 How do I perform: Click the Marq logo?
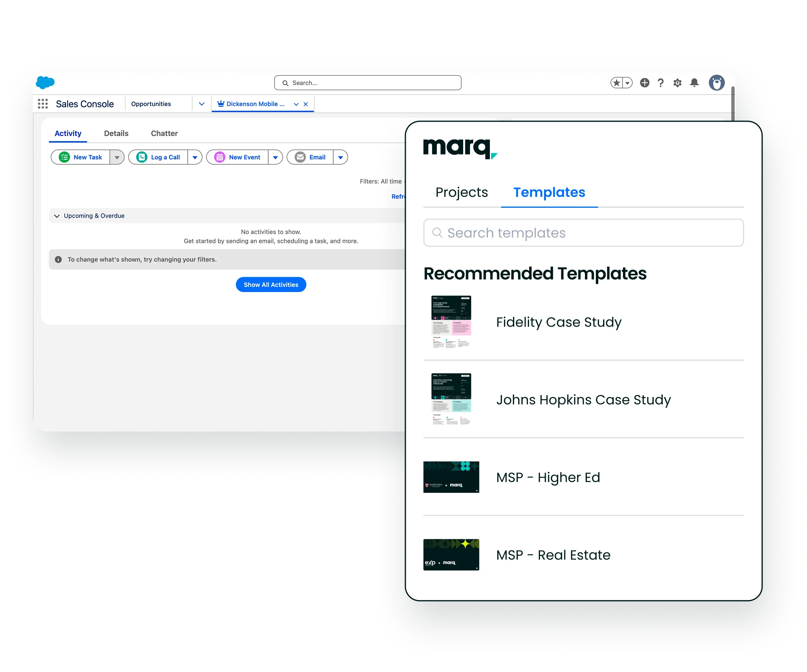click(x=460, y=149)
